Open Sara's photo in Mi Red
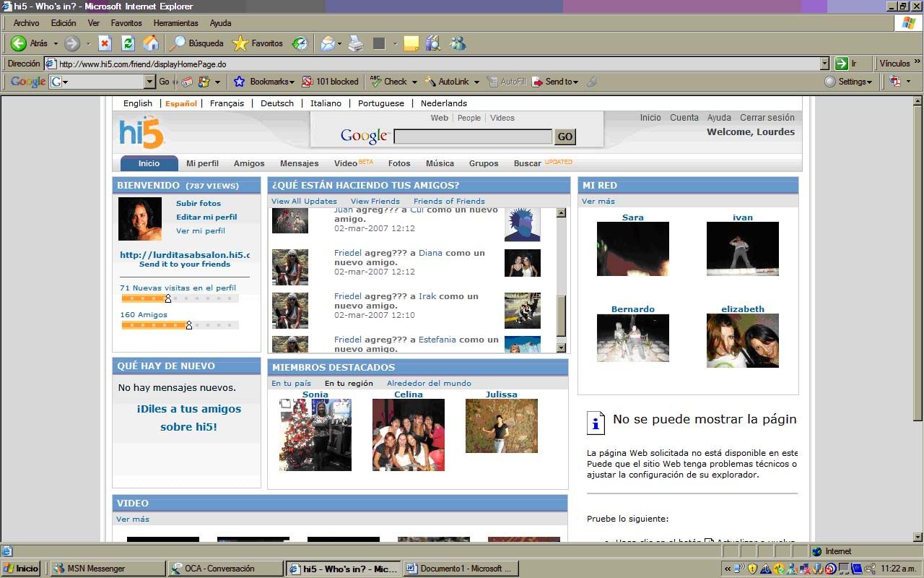Viewport: 924px width, 578px height. coord(632,249)
